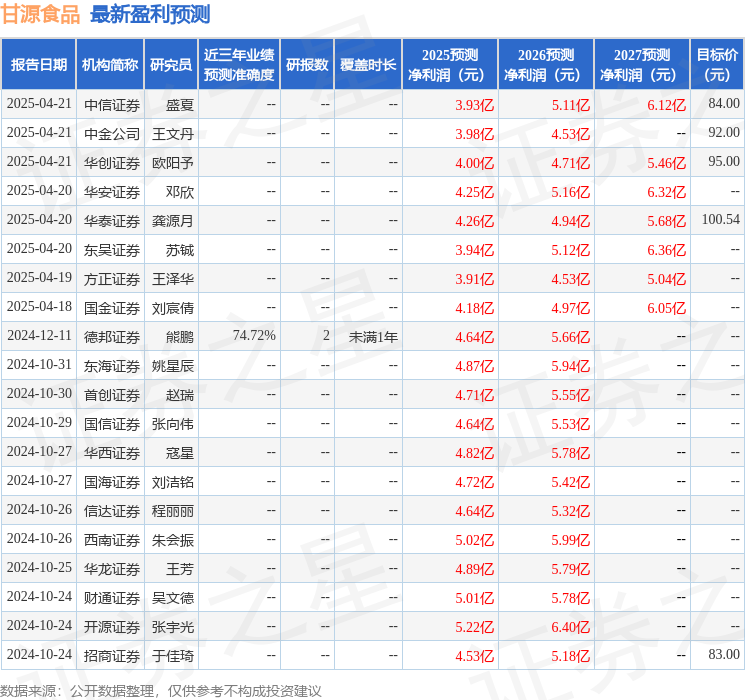The height and width of the screenshot is (700, 745).
Task: Click the 100.54 target price value
Action: 721,220
